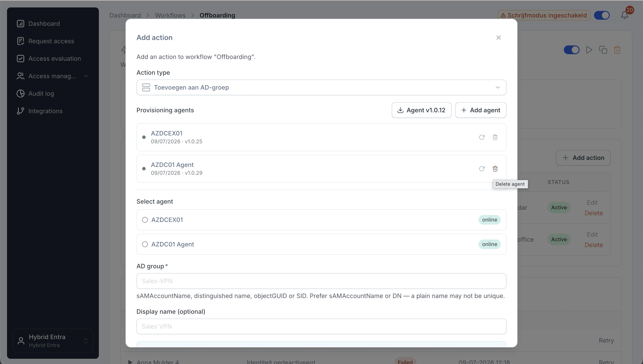643x364 pixels.
Task: Delete the AZDC01 Agent provisioning agent
Action: (495, 169)
